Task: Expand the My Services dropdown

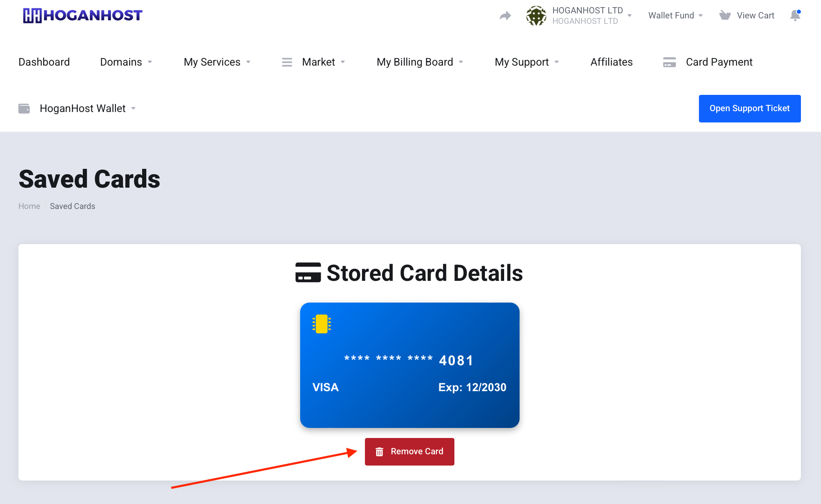Action: [217, 62]
